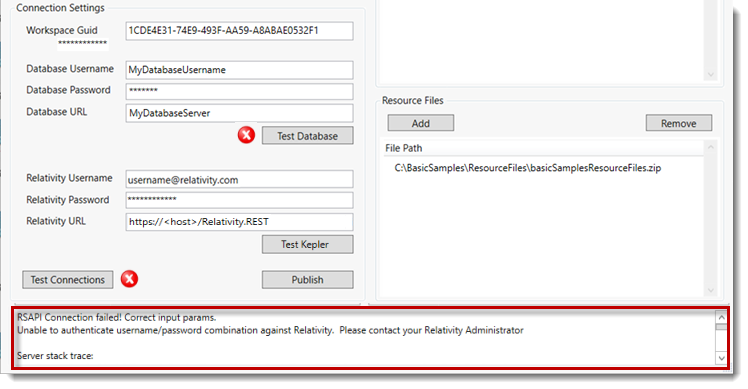
Task: Focus the Workspace Guid field
Action: pyautogui.click(x=239, y=31)
